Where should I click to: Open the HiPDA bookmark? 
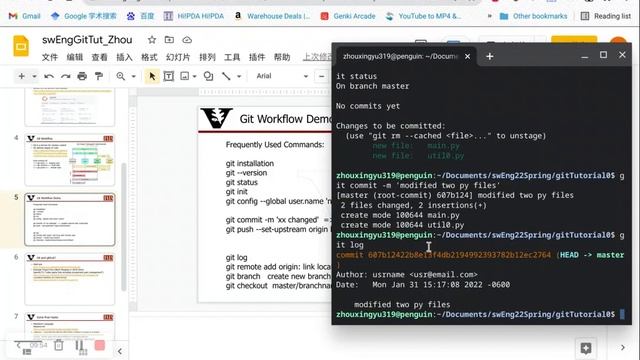coord(194,16)
